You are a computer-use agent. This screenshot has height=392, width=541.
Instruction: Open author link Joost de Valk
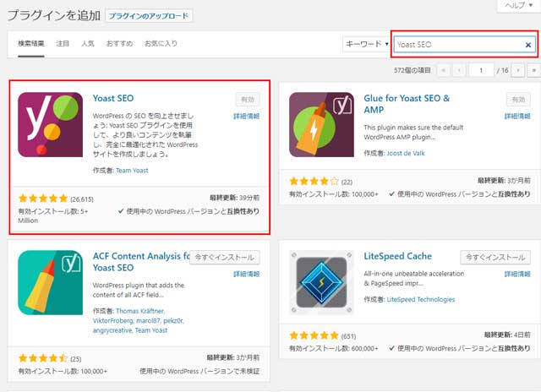[x=406, y=153]
